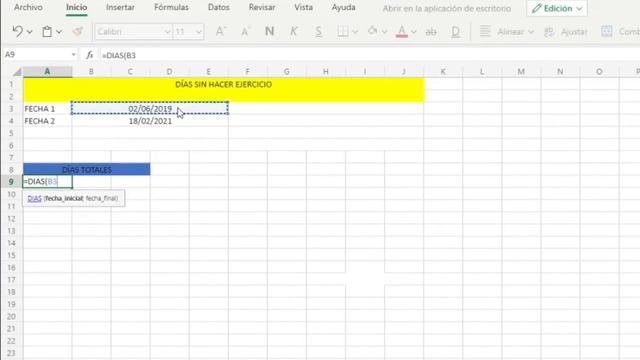Click the Borders icon
640x360 pixels.
point(343,31)
